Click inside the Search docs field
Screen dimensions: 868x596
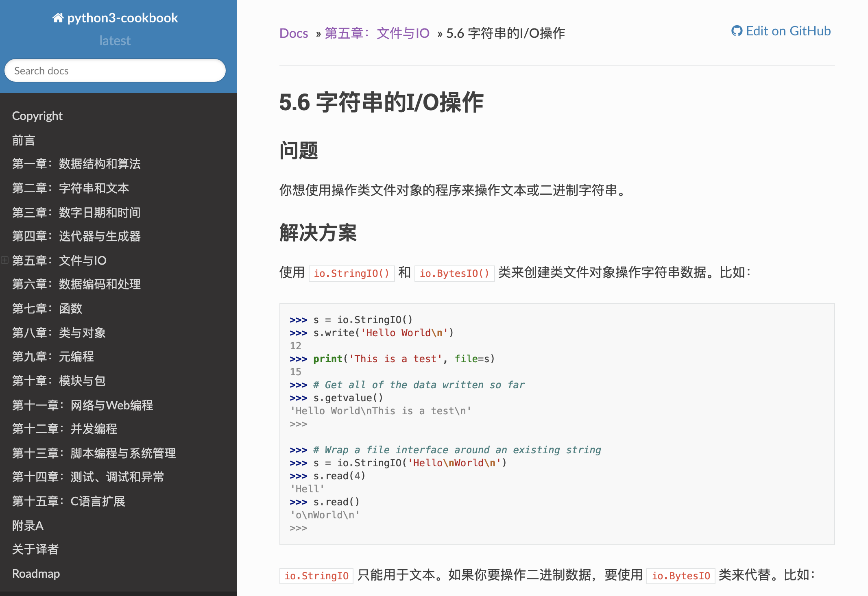pyautogui.click(x=115, y=70)
